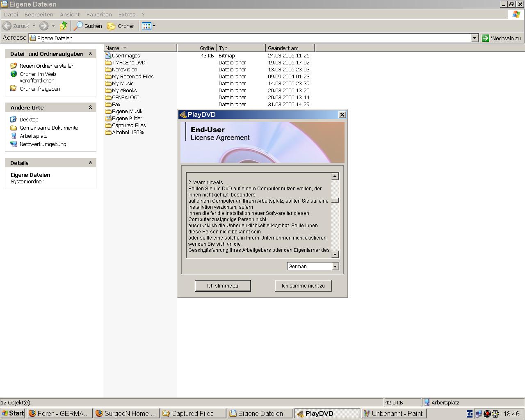Sort by the Typ column header

(241, 48)
